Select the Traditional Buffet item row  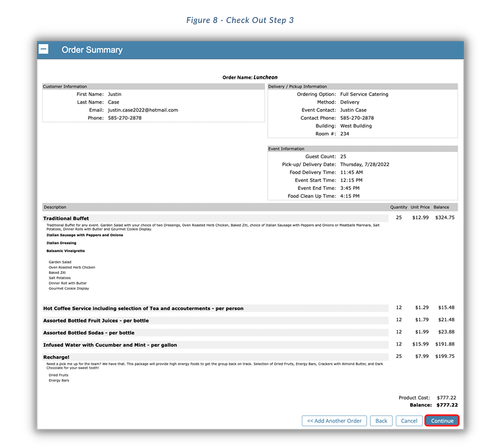tap(216, 218)
